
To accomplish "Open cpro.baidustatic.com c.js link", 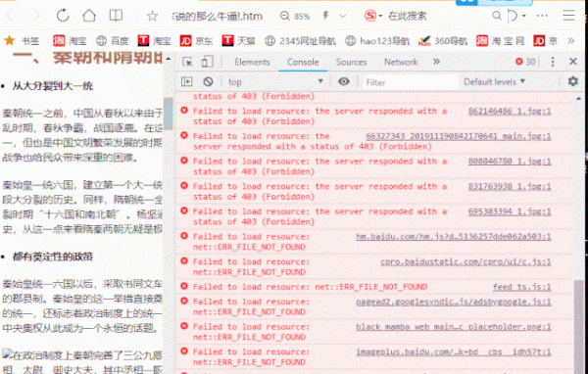I will (x=465, y=261).
